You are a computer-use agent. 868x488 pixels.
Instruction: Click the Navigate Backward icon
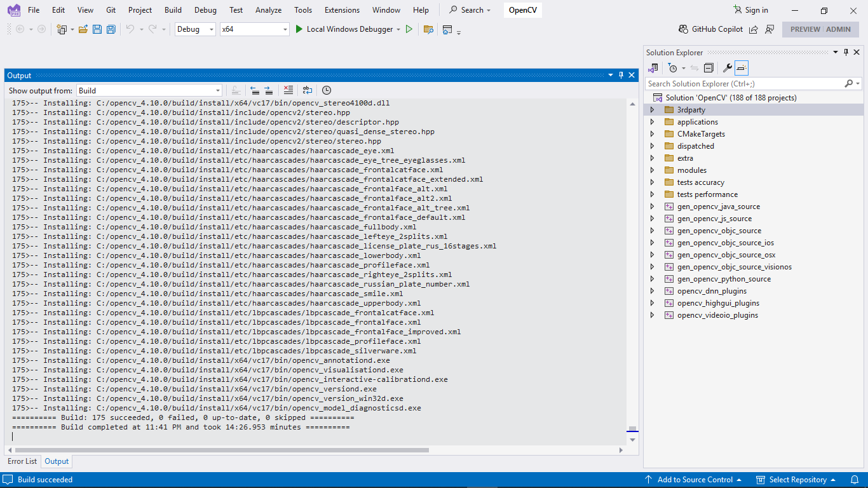coord(20,29)
